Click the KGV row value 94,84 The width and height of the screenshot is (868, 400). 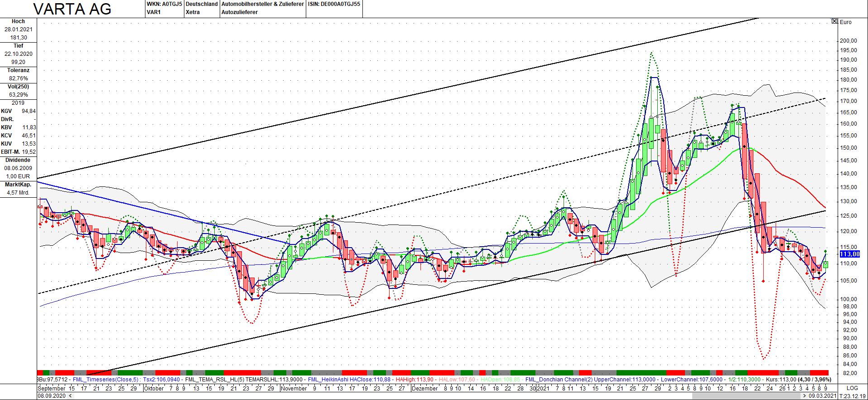(29, 111)
